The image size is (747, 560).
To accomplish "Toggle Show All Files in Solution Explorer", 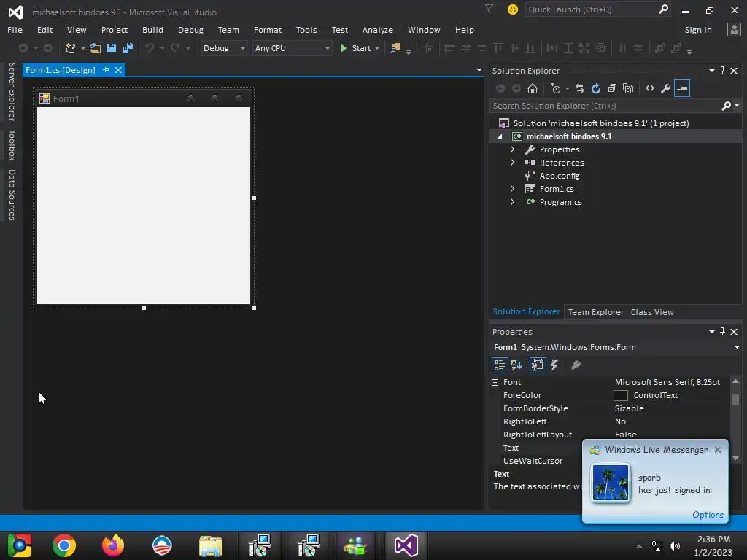I will (628, 88).
